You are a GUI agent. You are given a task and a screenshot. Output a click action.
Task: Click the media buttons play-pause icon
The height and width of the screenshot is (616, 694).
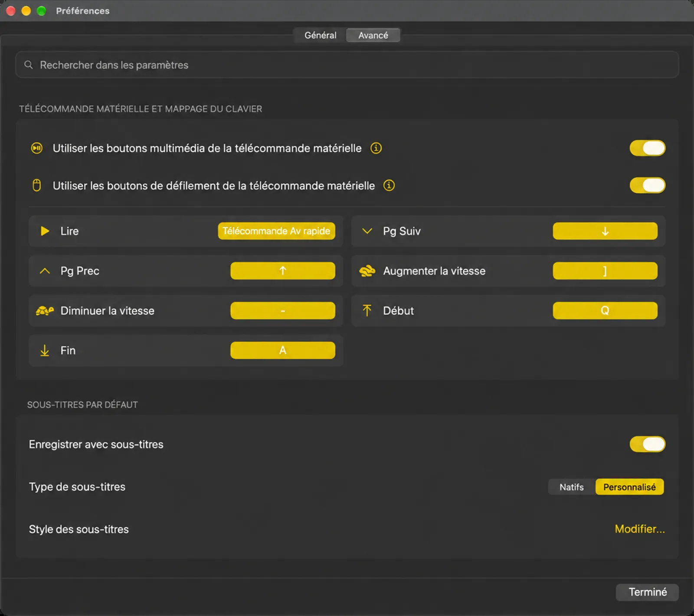coord(37,148)
